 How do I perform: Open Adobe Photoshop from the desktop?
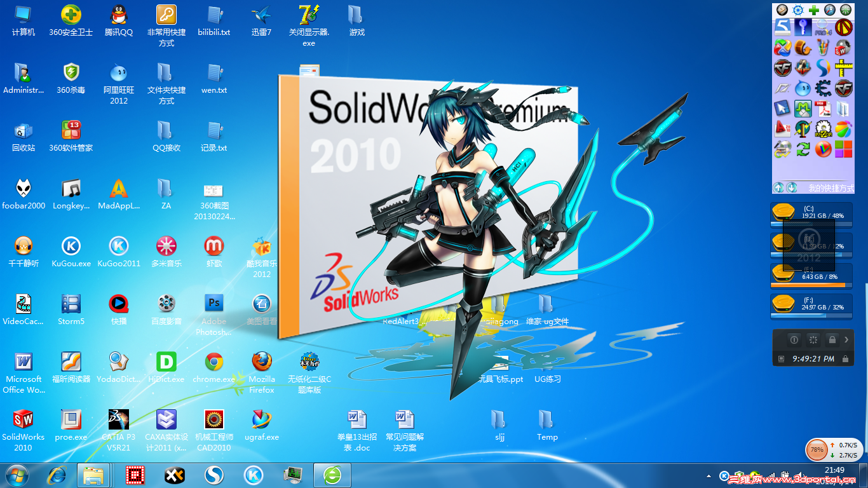214,304
